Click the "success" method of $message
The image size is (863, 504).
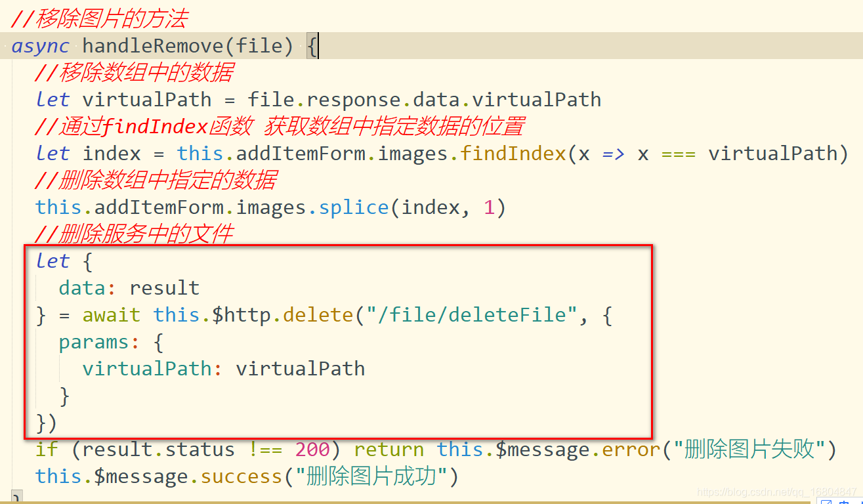tap(242, 476)
